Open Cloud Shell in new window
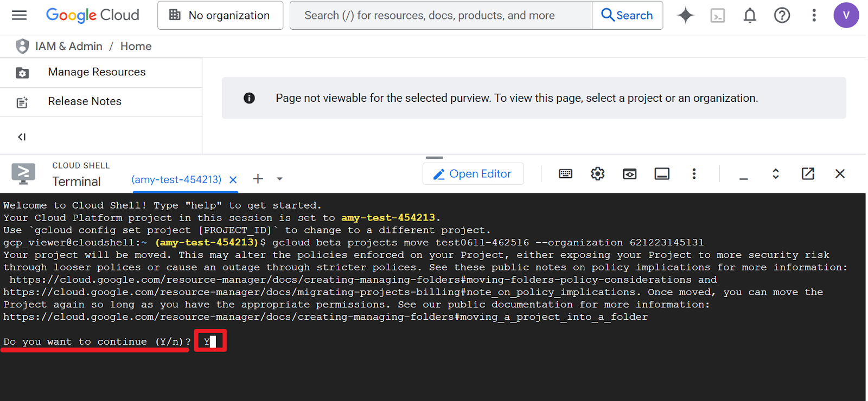The width and height of the screenshot is (868, 401). tap(808, 173)
